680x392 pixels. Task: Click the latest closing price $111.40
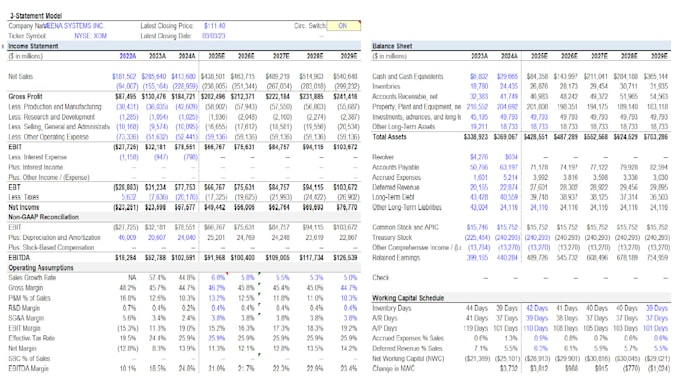point(214,26)
